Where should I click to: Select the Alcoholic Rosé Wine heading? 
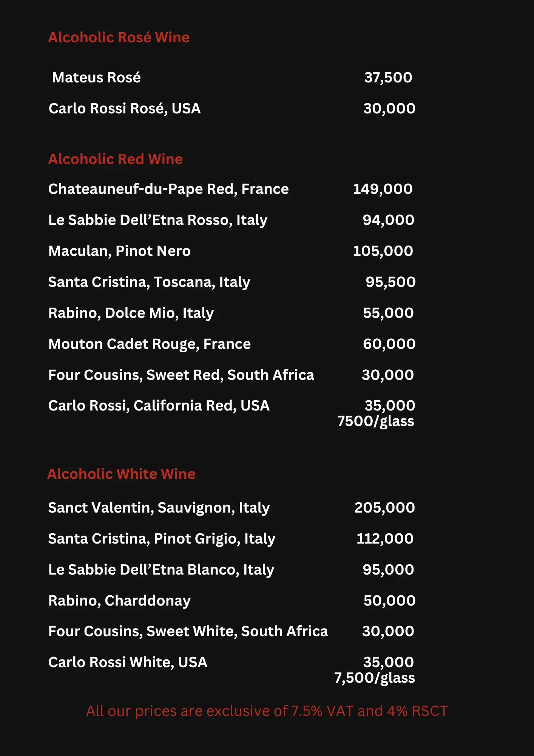pyautogui.click(x=119, y=37)
